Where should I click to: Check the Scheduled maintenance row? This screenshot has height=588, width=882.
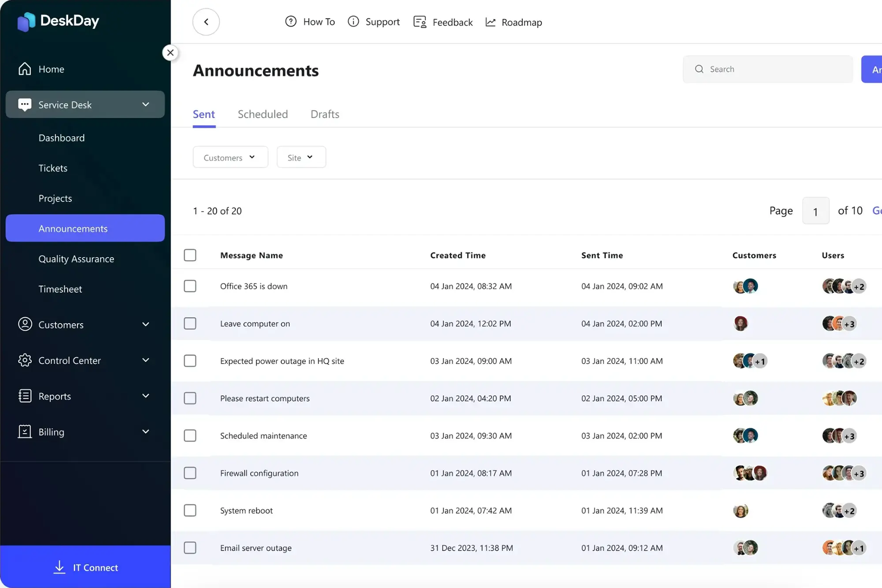coord(190,435)
